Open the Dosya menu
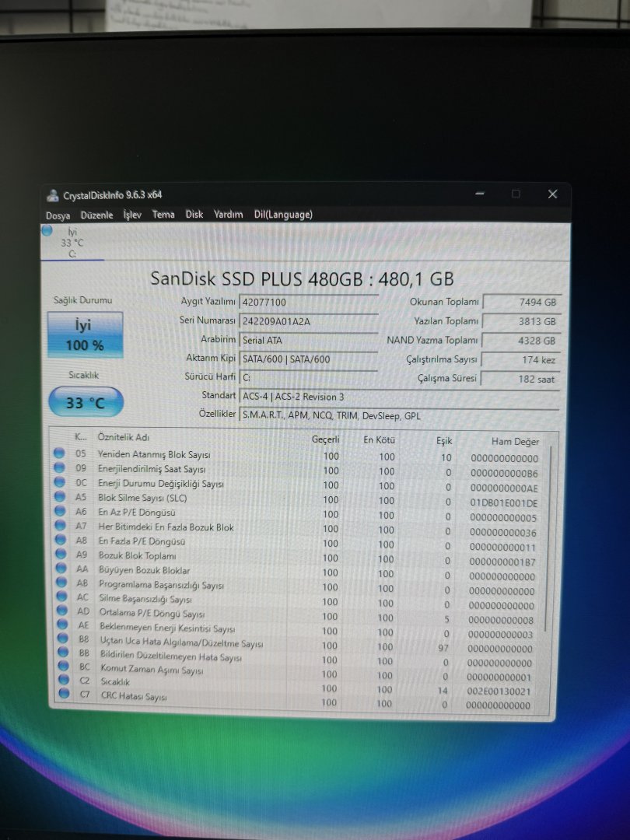The width and height of the screenshot is (630, 840). coord(58,215)
